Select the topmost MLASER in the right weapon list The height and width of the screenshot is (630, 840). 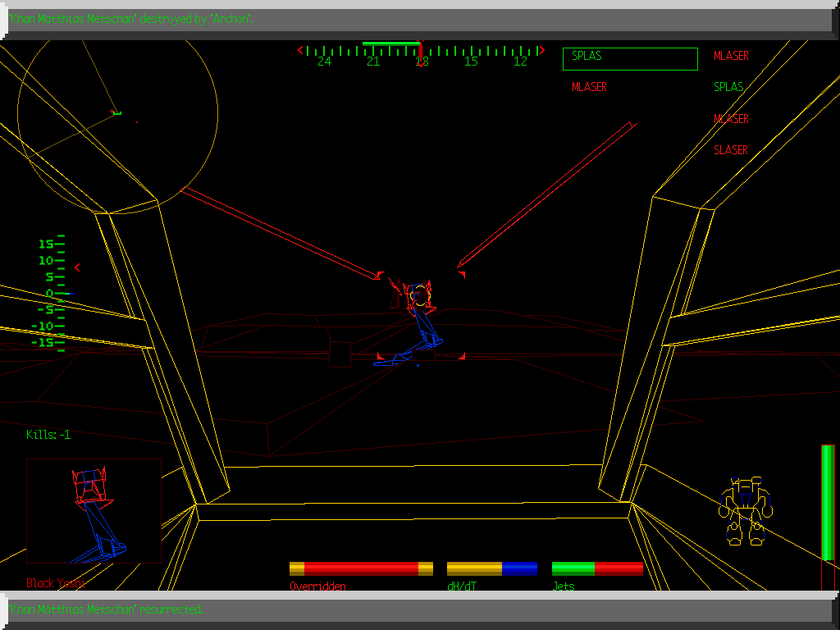(731, 56)
